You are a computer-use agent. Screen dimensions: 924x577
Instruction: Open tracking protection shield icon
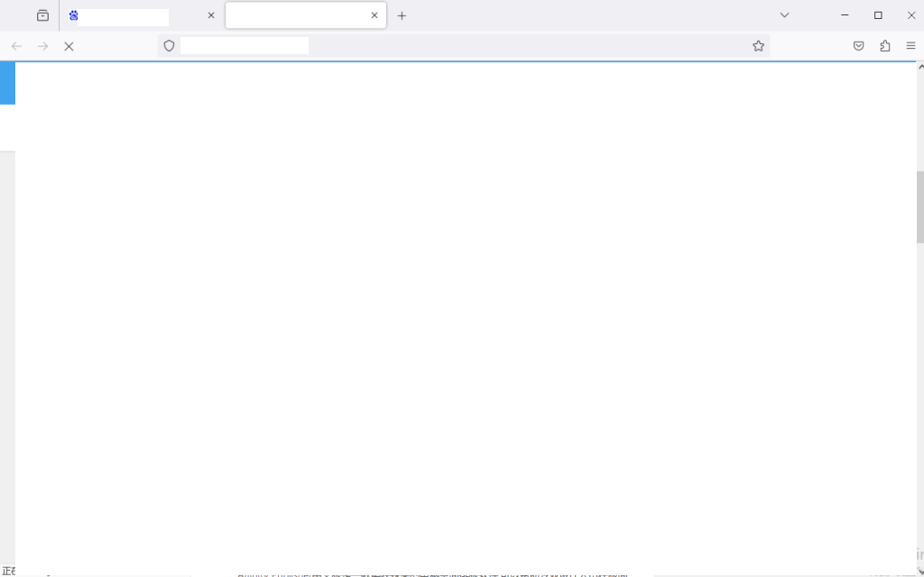(x=169, y=46)
